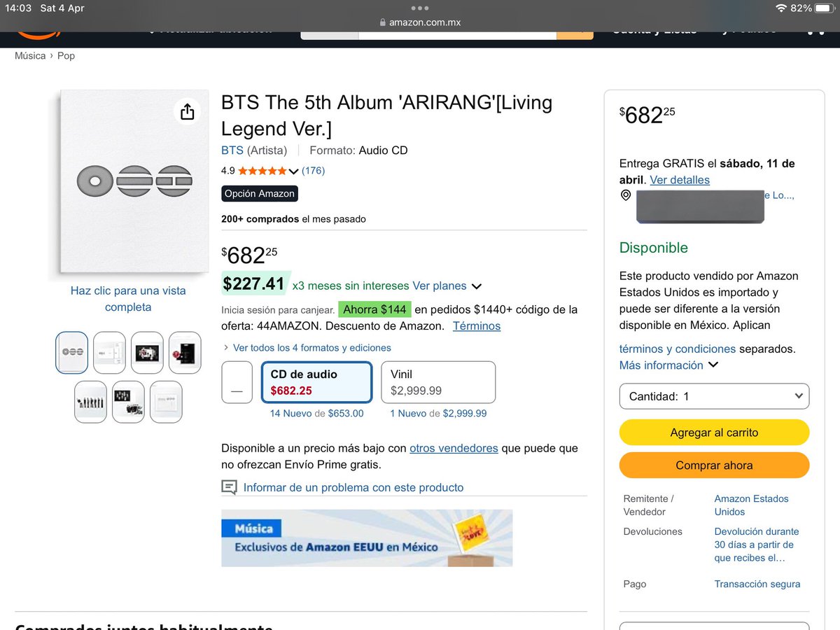
Task: Tap the location pin icon in delivery box
Action: [x=626, y=196]
